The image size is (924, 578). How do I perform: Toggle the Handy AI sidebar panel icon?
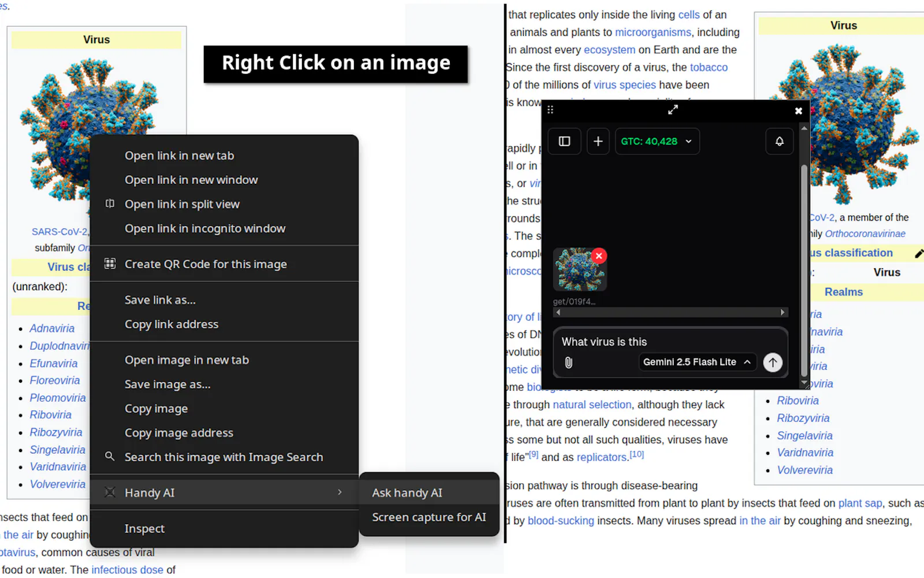[x=564, y=141]
